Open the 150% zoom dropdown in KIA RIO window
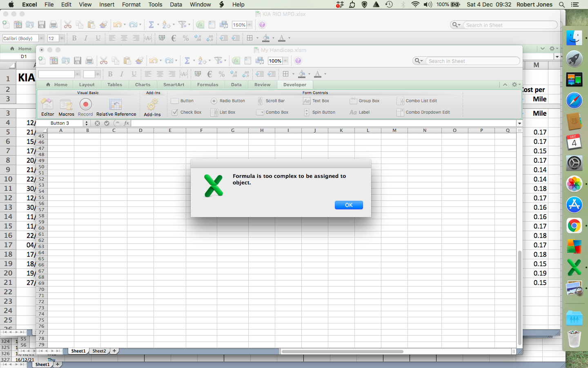The image size is (588, 368). pyautogui.click(x=249, y=25)
